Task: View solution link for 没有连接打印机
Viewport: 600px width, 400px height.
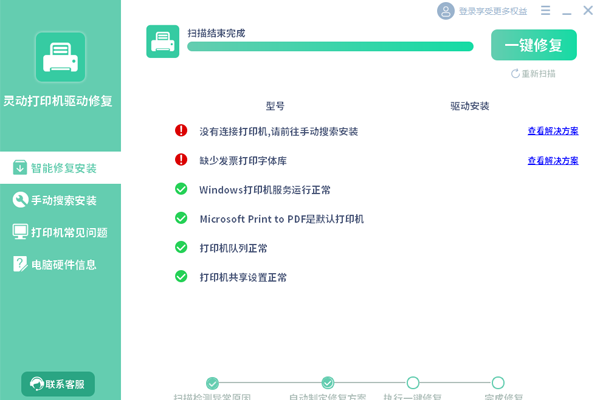Action: pyautogui.click(x=552, y=131)
